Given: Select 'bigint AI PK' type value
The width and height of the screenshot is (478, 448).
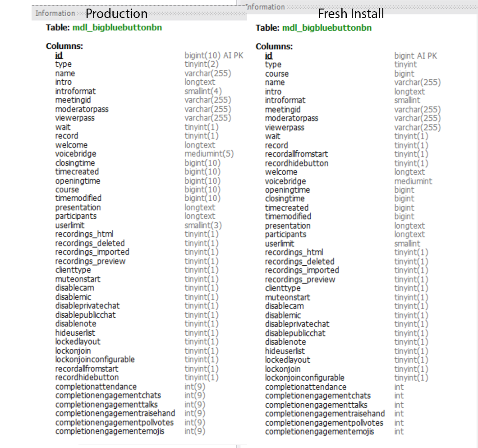Looking at the screenshot, I should [415, 56].
